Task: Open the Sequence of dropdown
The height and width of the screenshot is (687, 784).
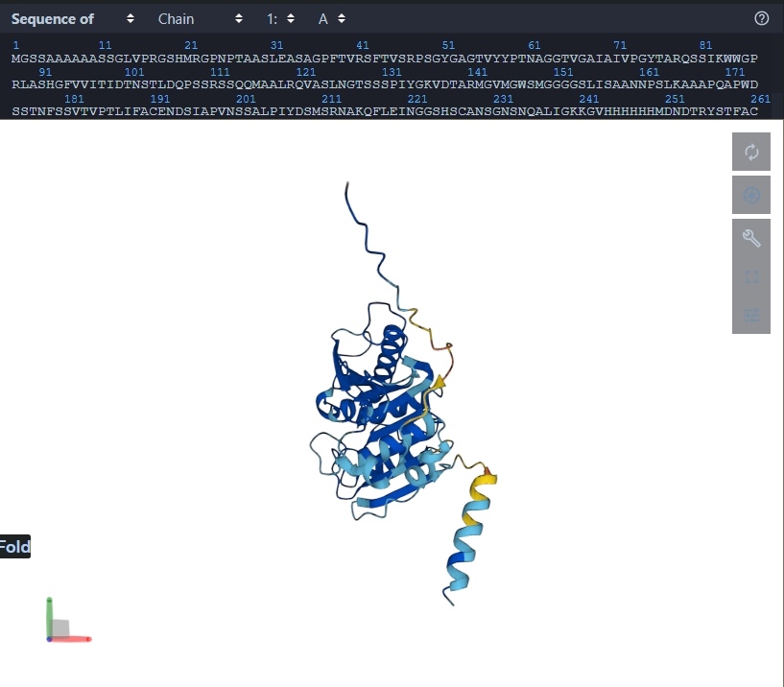Action: tap(73, 19)
